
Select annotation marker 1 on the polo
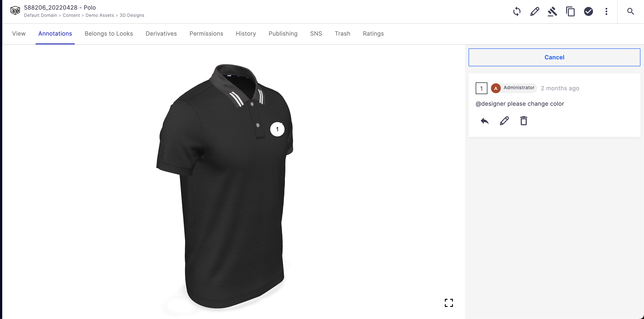277,129
